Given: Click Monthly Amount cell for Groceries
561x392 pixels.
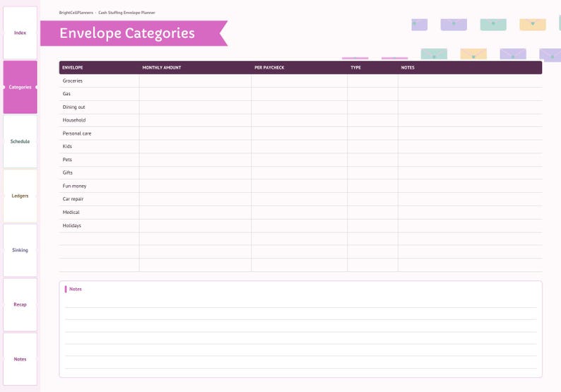Looking at the screenshot, I should point(195,81).
